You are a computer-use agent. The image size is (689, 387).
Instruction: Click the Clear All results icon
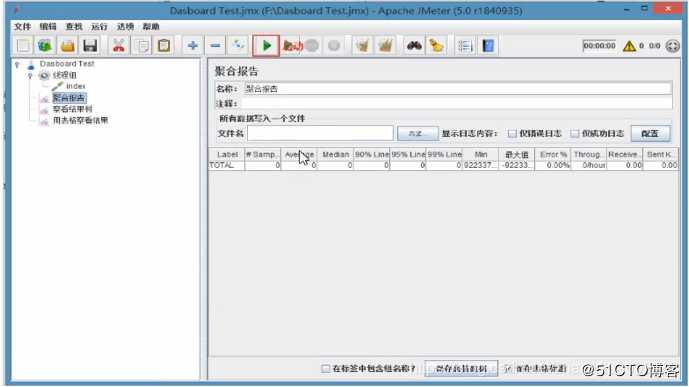tap(385, 46)
